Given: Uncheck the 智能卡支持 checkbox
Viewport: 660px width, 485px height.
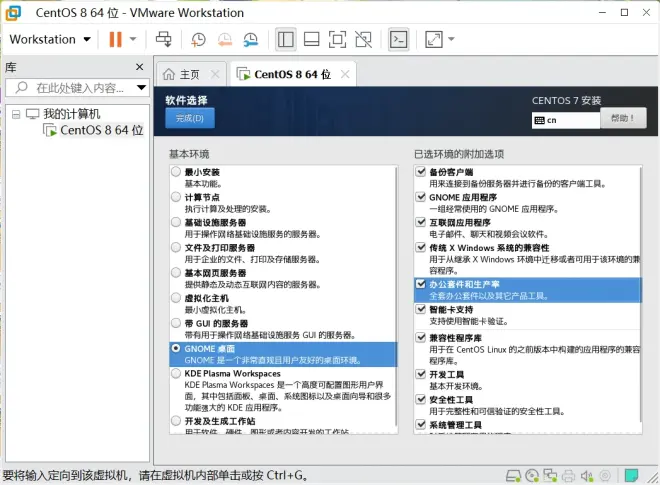Looking at the screenshot, I should 420,309.
